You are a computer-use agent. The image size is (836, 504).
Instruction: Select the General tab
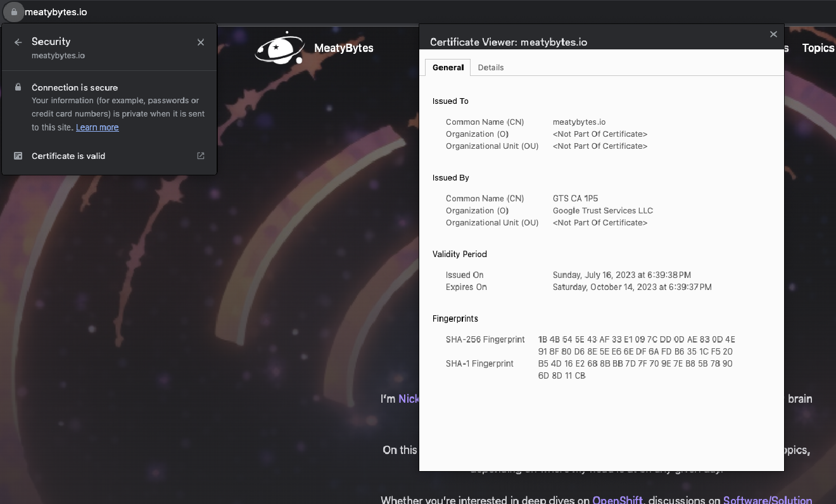[448, 67]
